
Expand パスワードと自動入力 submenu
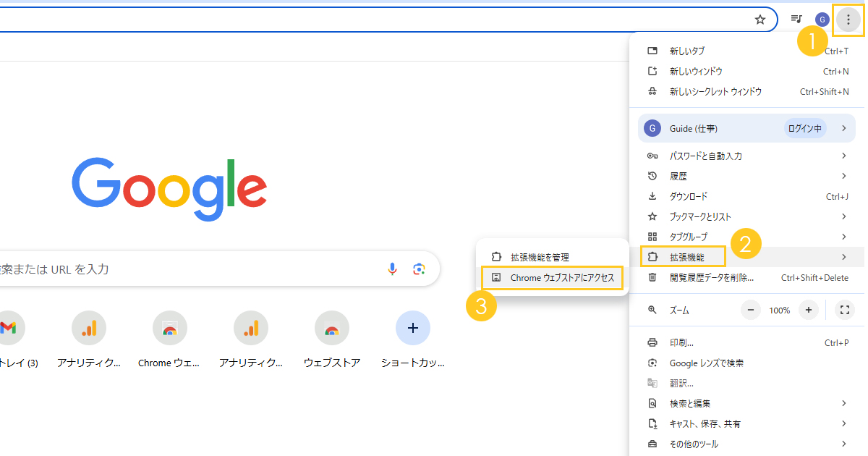(746, 156)
